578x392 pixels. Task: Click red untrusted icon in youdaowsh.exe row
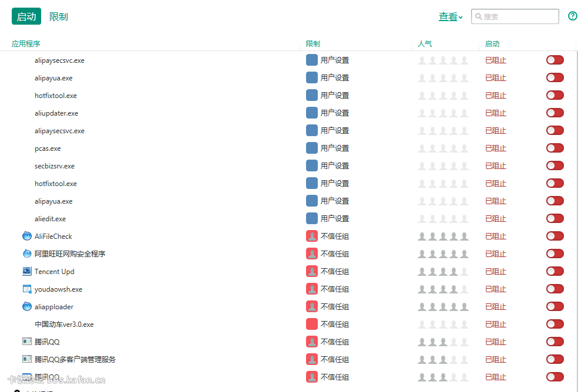312,289
